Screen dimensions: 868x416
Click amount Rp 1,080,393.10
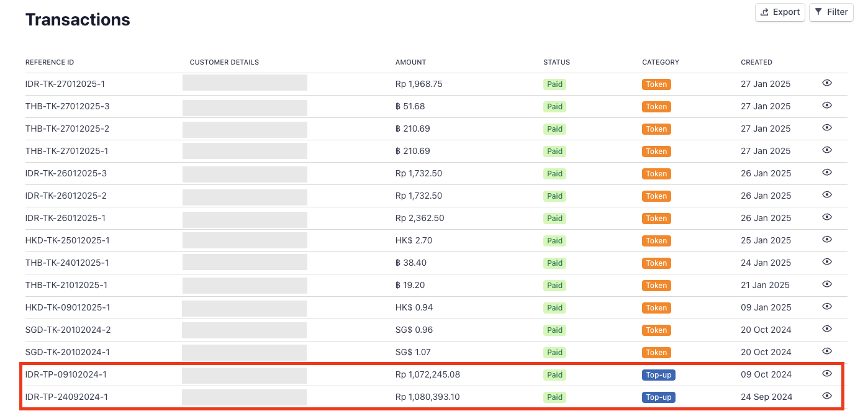pos(428,397)
